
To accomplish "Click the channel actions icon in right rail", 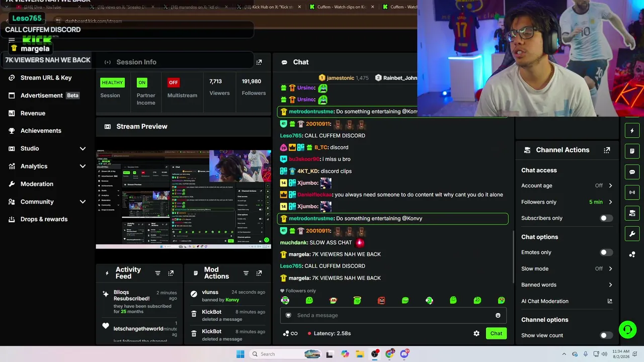I will point(632,213).
